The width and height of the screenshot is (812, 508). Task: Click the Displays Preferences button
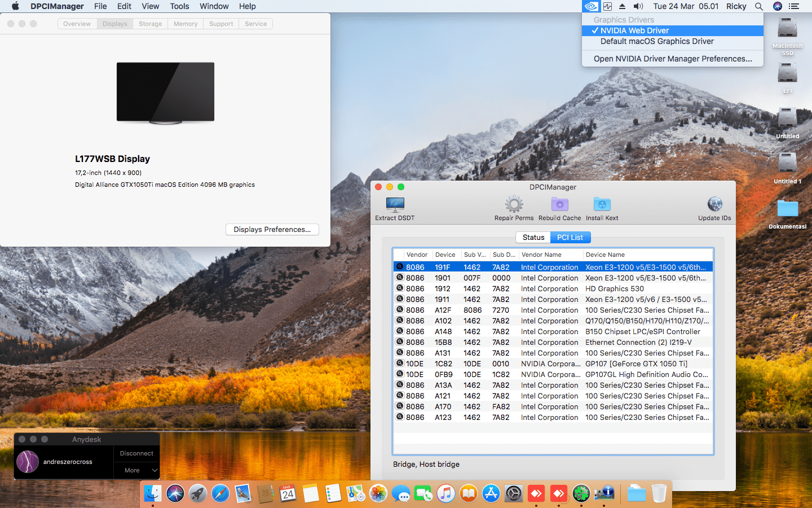[272, 230]
